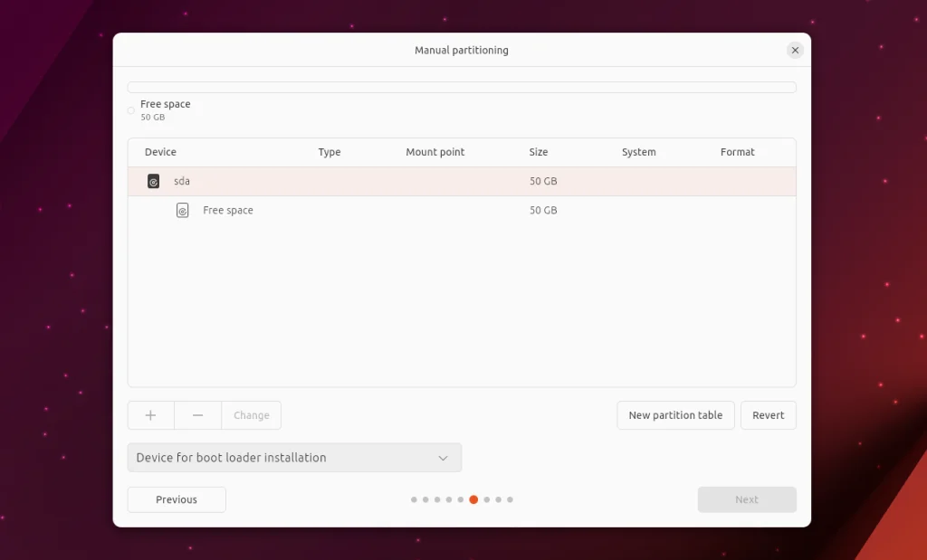This screenshot has width=927, height=560.
Task: Click the disabled Change button
Action: pyautogui.click(x=251, y=415)
